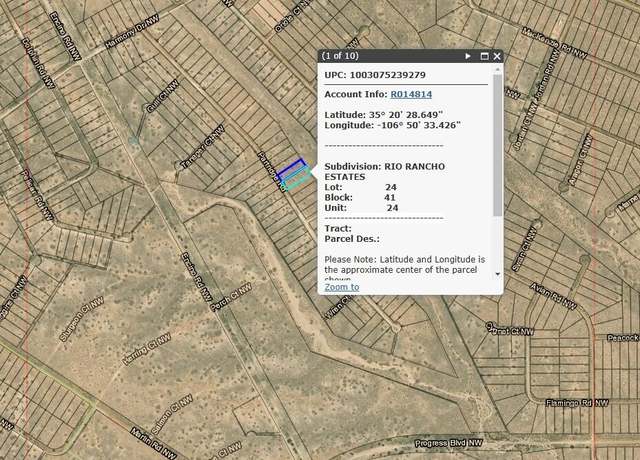Click the Gull Ct NW label
Screen dimensions: 640x460
click(x=162, y=96)
